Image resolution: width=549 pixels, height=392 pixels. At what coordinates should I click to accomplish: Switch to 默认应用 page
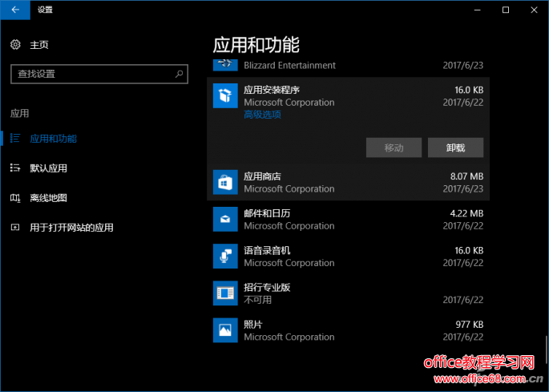coord(48,168)
